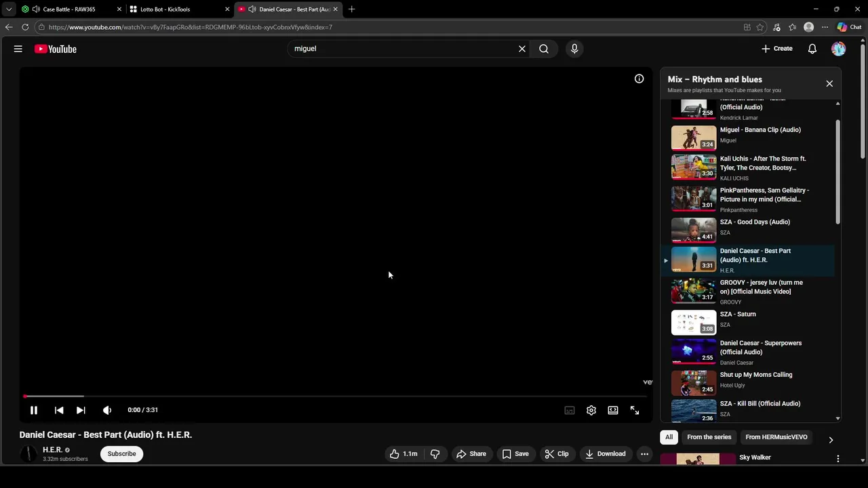Open a new browser tab
Screen dimensions: 868x488
(x=351, y=9)
